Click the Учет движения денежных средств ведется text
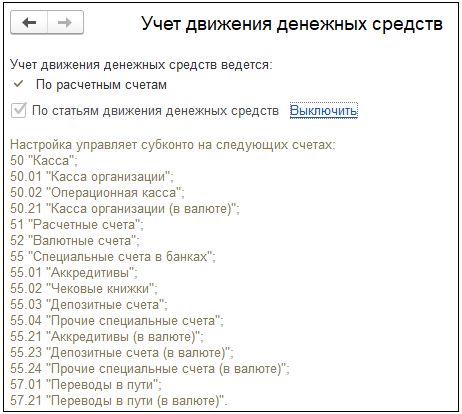 point(141,65)
